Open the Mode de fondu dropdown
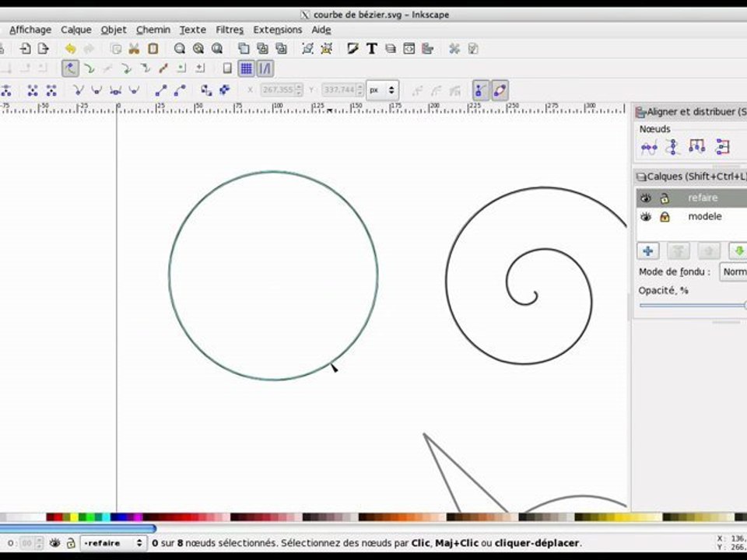 click(x=733, y=272)
